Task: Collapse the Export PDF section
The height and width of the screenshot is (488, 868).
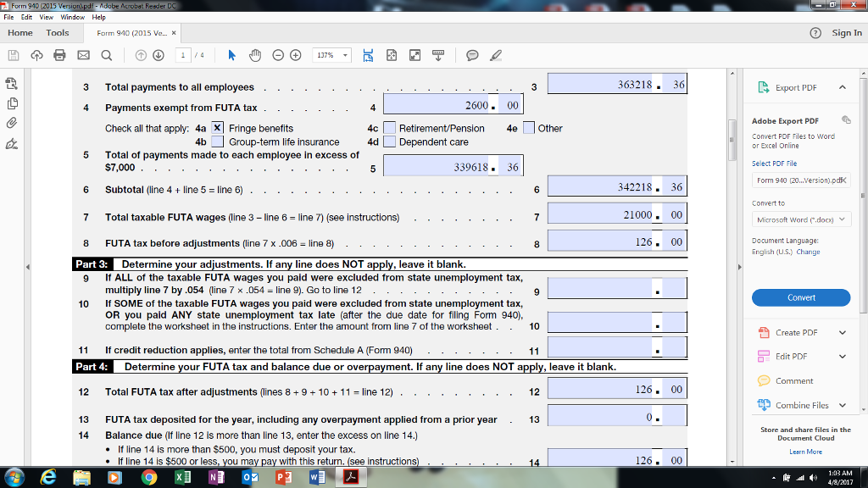Action: 842,87
